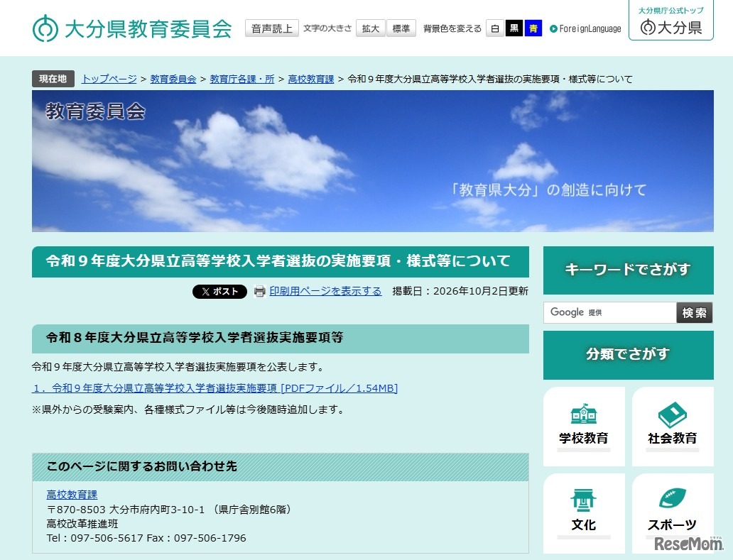
Task: Open the スポーツ rugby ball icon category
Action: point(673,513)
